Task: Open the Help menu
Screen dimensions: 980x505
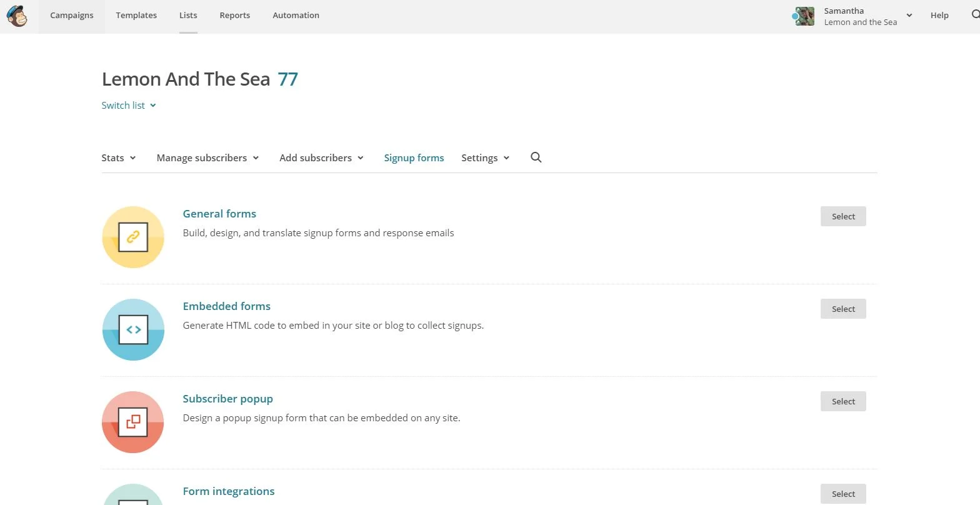Action: click(939, 15)
